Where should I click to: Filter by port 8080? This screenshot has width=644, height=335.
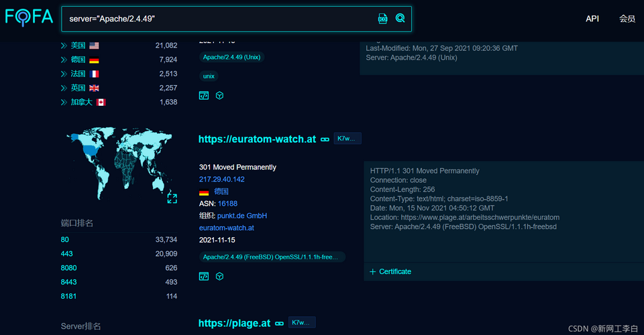[68, 268]
